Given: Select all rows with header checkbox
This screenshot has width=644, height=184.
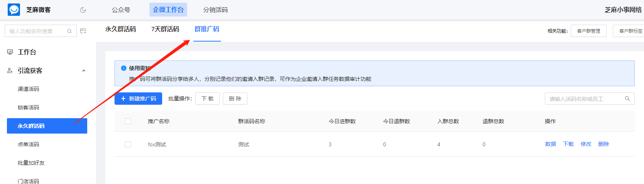Looking at the screenshot, I should tap(128, 121).
